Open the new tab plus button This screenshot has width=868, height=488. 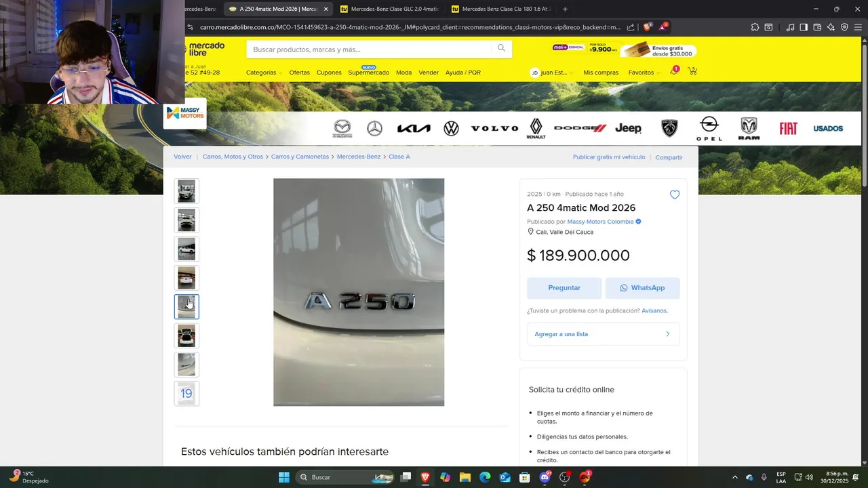point(565,9)
